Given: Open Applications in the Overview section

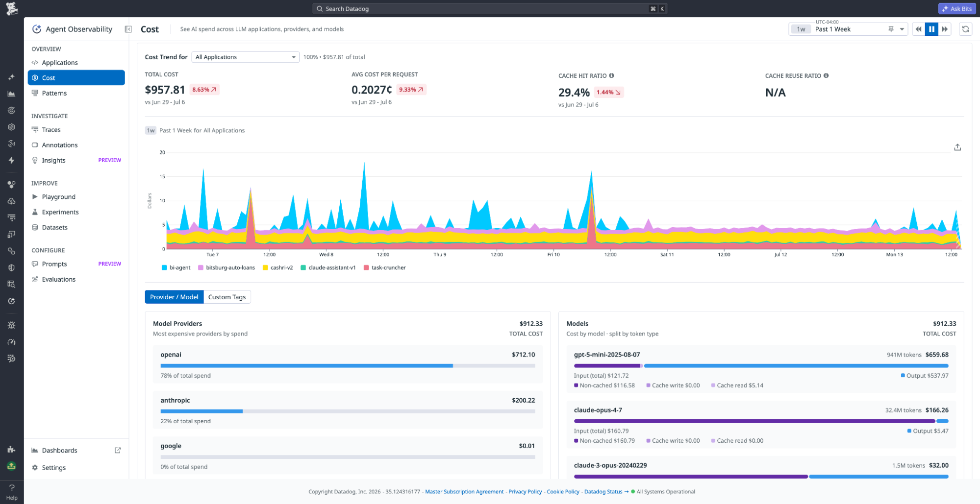Looking at the screenshot, I should pos(76,63).
